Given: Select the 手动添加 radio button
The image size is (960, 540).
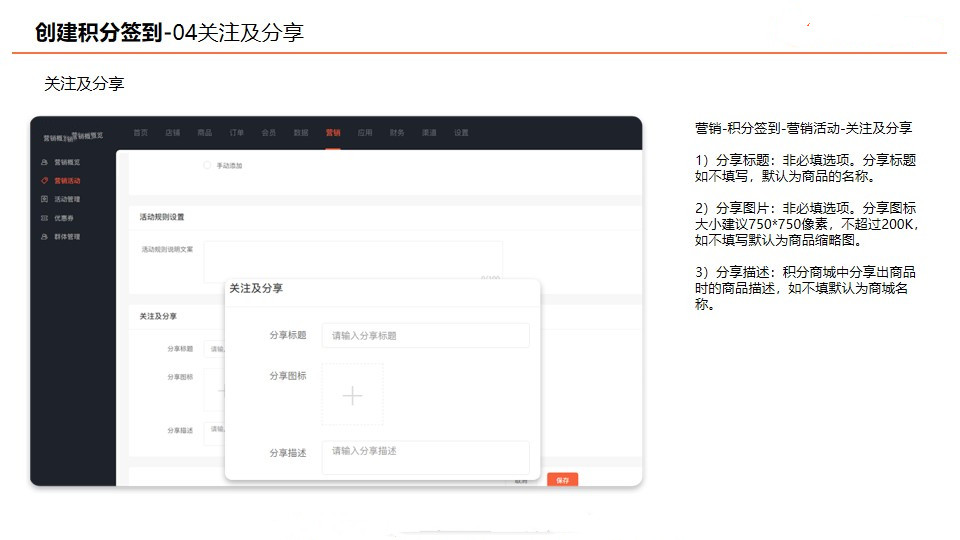Looking at the screenshot, I should coord(207,165).
